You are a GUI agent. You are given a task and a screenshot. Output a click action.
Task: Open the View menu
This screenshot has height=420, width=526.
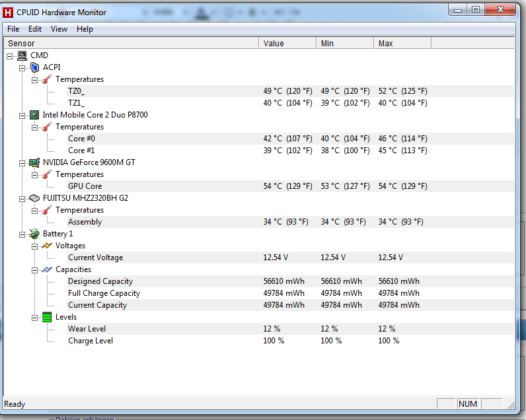(59, 29)
